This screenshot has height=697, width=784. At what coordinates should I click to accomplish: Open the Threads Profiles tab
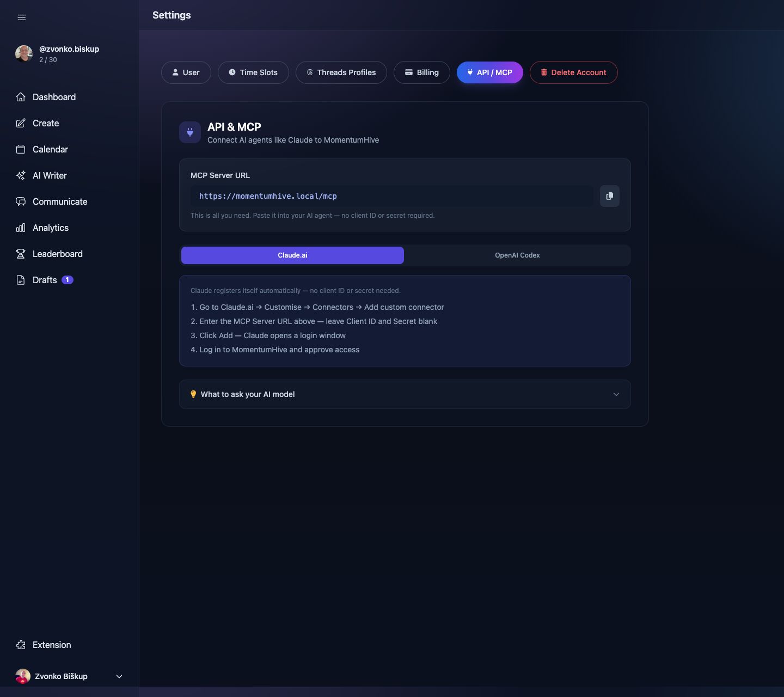click(x=341, y=72)
